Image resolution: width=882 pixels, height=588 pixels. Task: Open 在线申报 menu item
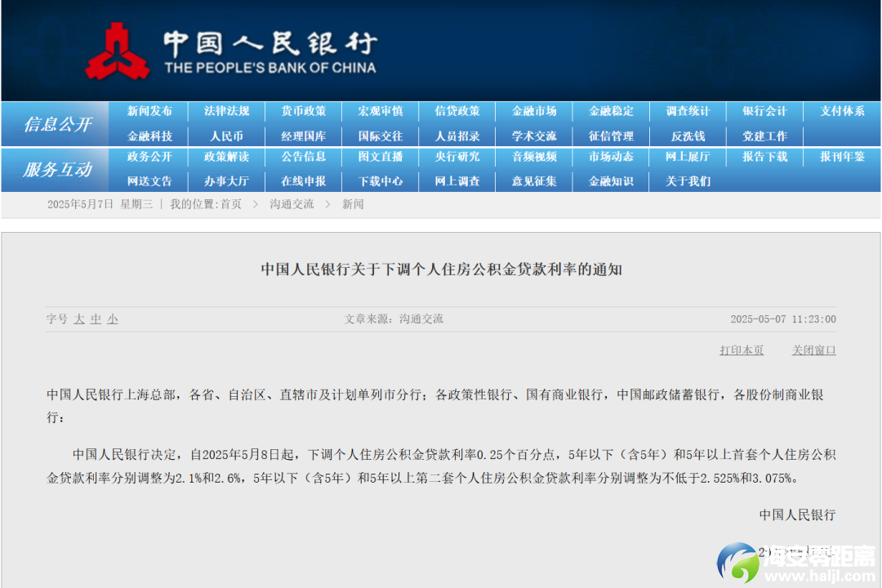point(304,181)
